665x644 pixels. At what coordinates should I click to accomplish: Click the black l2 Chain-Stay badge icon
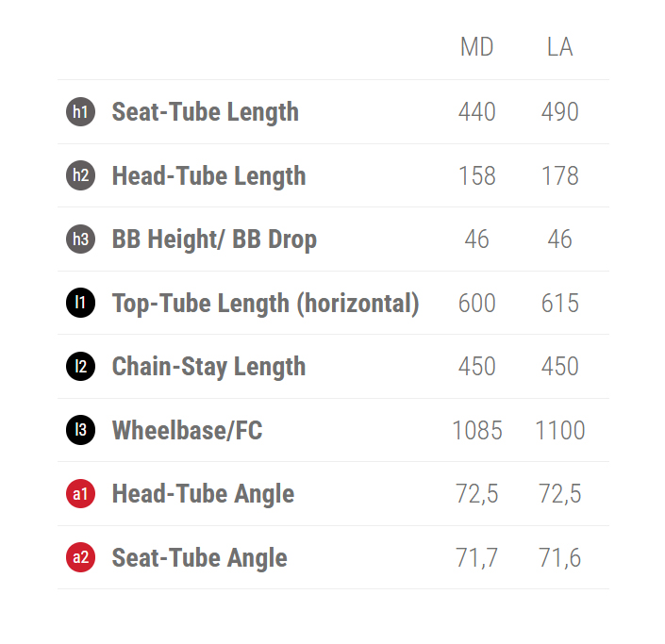click(81, 367)
